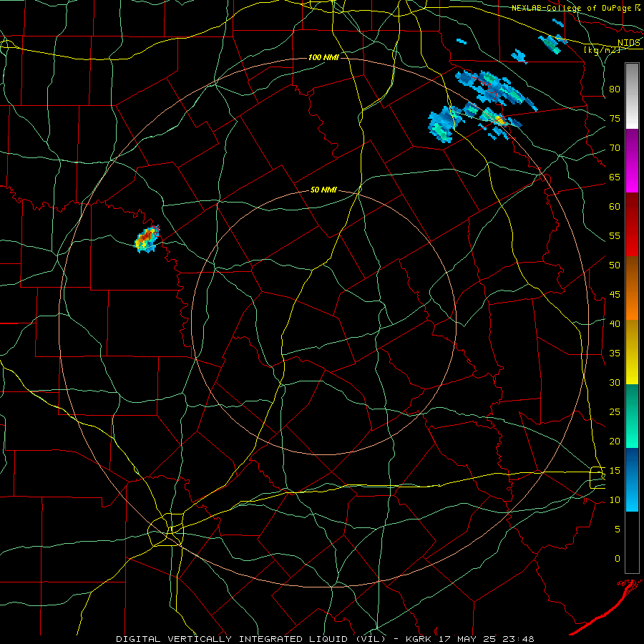Viewport: 644px width, 644px height.
Task: Click the 25 value on the color scale
Action: click(615, 412)
